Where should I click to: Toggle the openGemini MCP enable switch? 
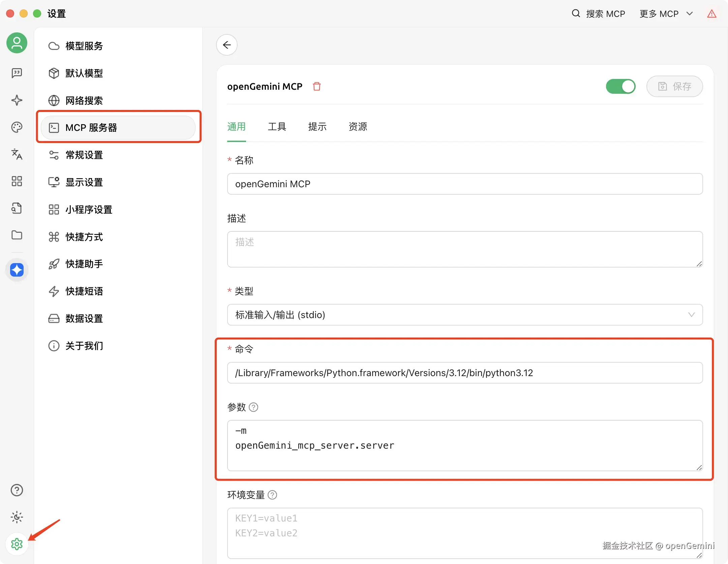coord(620,86)
